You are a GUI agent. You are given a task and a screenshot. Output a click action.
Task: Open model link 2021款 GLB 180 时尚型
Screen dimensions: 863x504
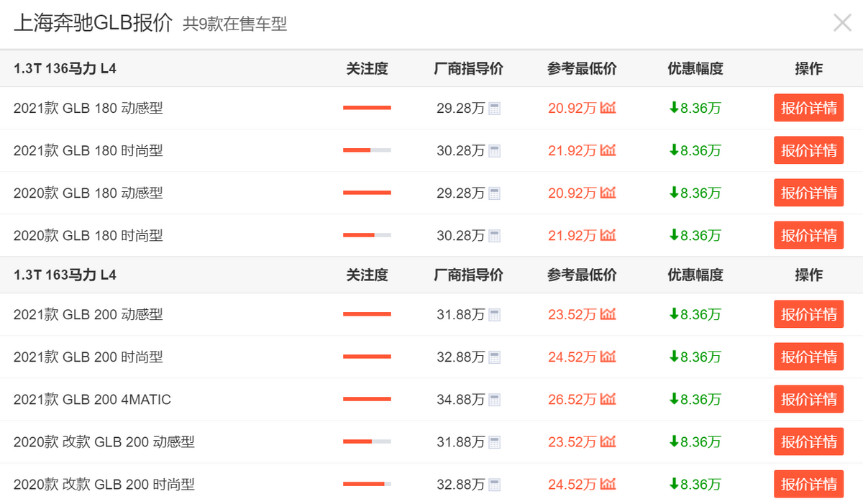(88, 151)
